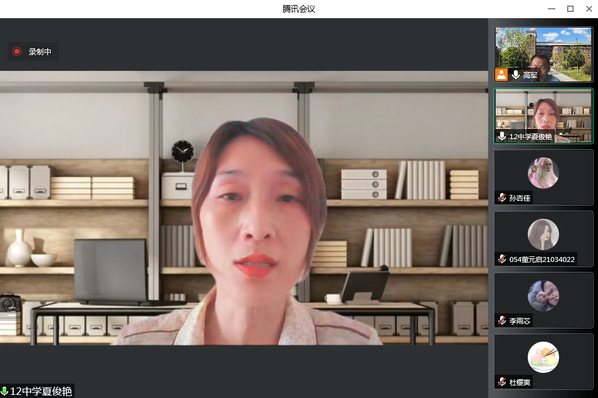Click the muted mic icon beside 孙吉佳
This screenshot has height=398, width=598.
tap(502, 197)
